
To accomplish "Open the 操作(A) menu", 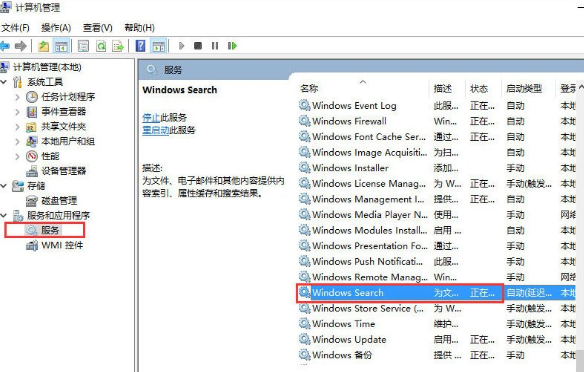I will pos(56,28).
